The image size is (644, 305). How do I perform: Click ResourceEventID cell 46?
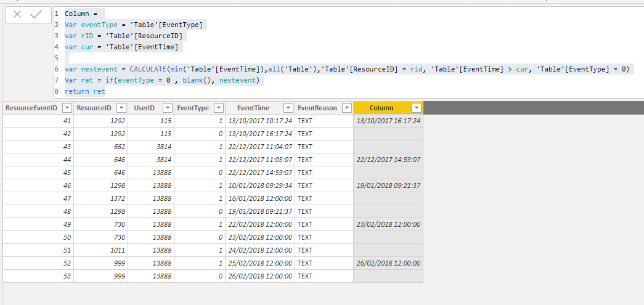pyautogui.click(x=38, y=185)
